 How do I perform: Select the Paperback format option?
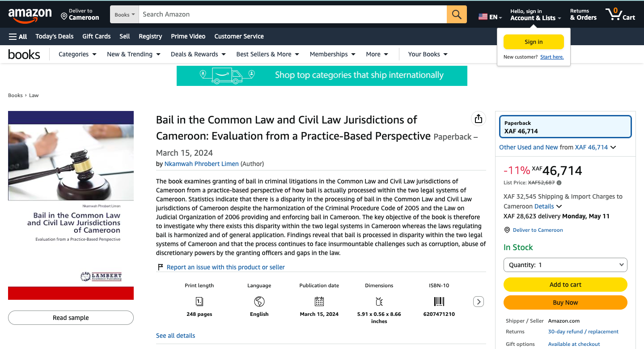click(x=565, y=127)
